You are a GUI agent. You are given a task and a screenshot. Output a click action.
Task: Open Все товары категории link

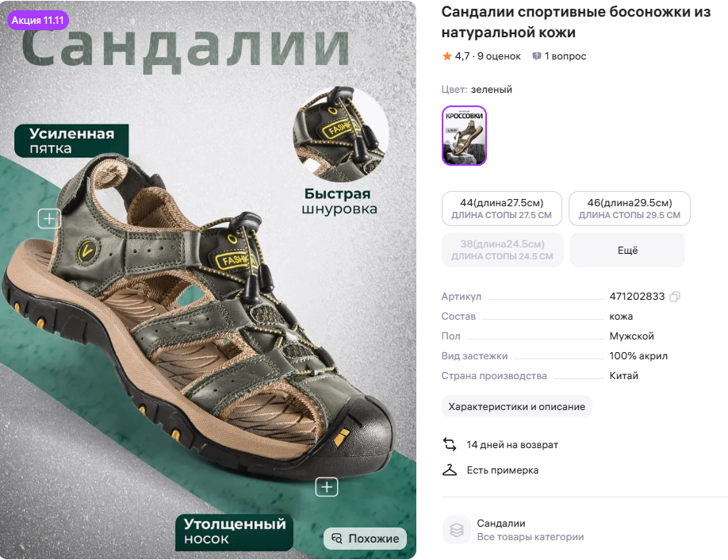531,537
